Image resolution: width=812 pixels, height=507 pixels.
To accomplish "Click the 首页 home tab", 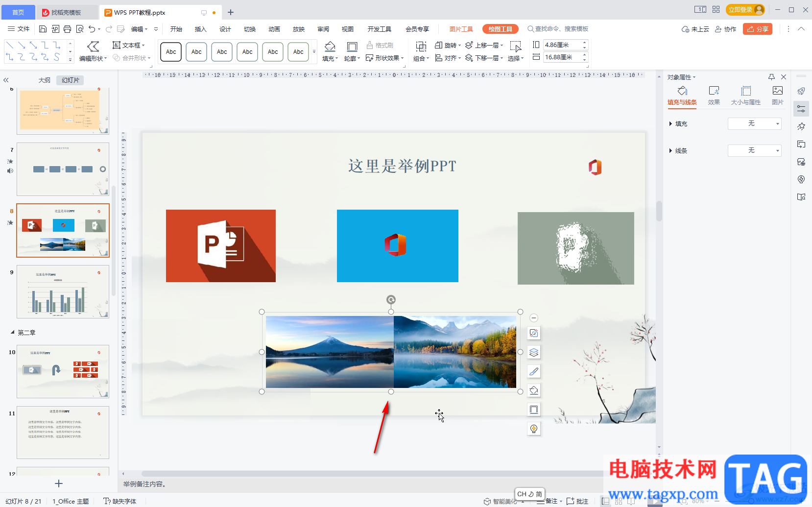I will (18, 13).
